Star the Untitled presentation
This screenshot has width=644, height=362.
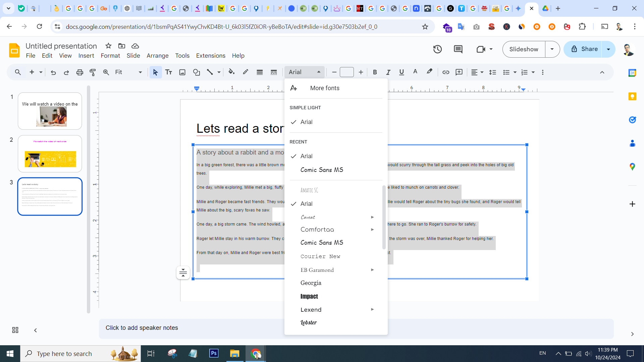(x=108, y=46)
